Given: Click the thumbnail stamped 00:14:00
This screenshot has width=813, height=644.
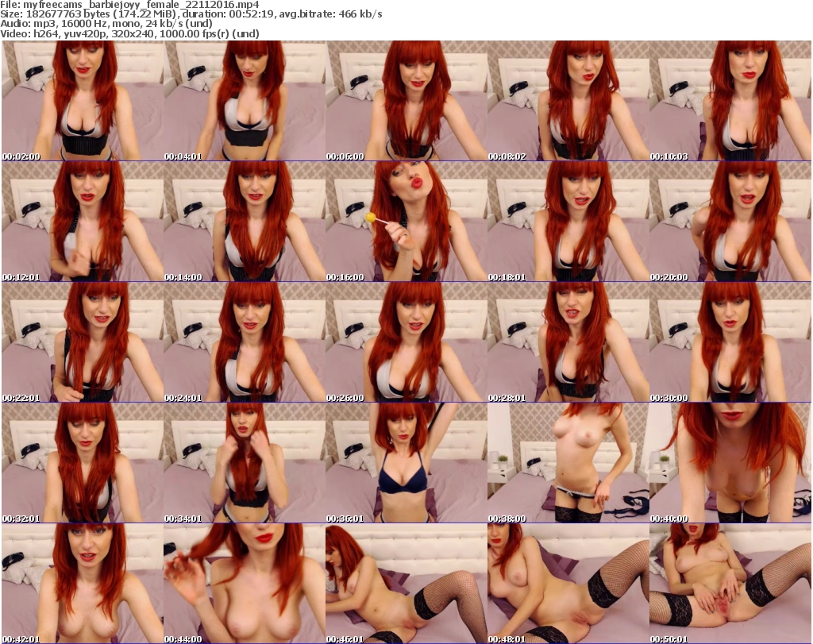Looking at the screenshot, I should [x=245, y=222].
